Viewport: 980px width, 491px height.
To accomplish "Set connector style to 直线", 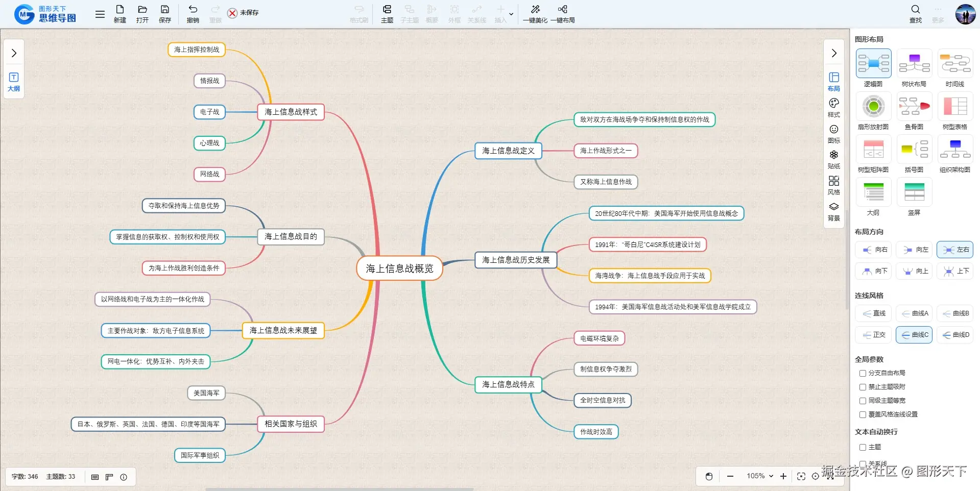I will (x=873, y=313).
